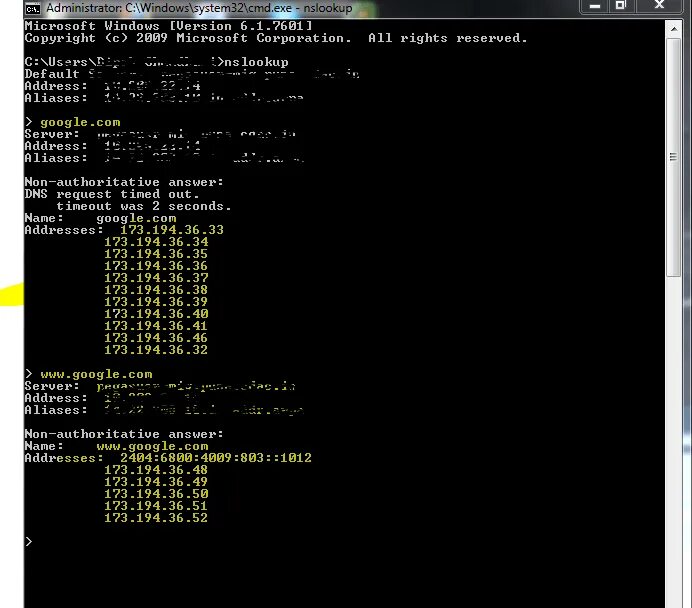Click the 'Name: google.com' line
Viewport: 692px width, 608px height.
[100, 218]
